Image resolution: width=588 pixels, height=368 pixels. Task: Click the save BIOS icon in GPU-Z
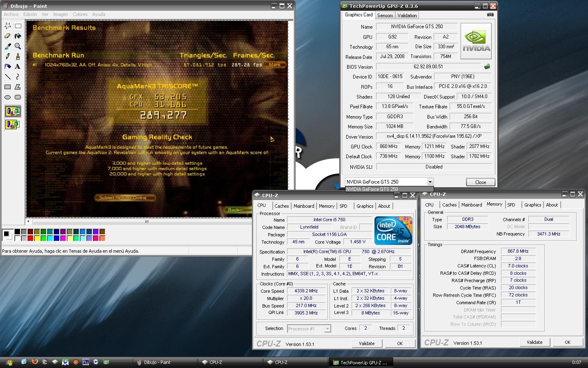point(487,66)
